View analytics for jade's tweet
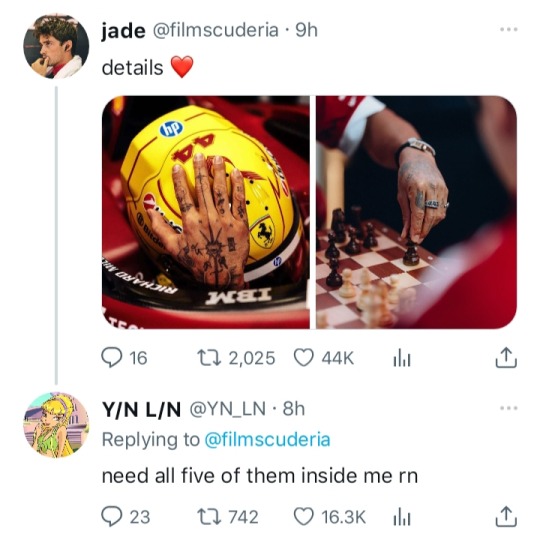The height and width of the screenshot is (546, 540). pyautogui.click(x=402, y=358)
